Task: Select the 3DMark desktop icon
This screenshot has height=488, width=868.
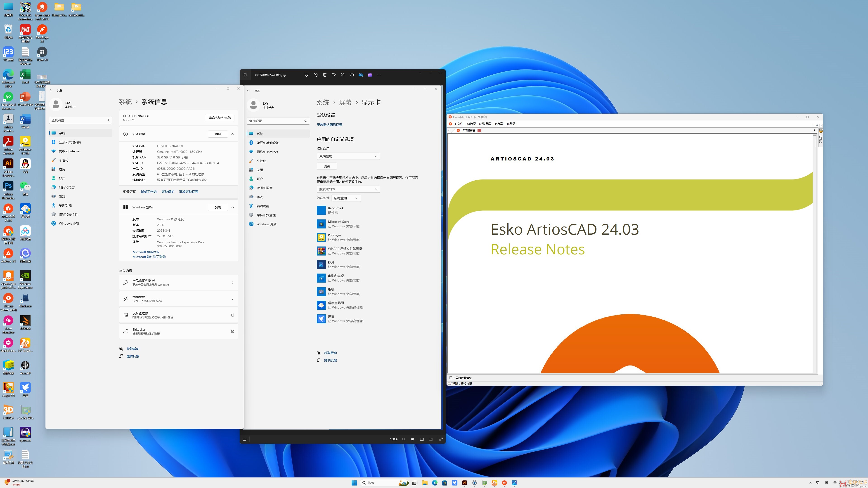Action: click(x=25, y=322)
